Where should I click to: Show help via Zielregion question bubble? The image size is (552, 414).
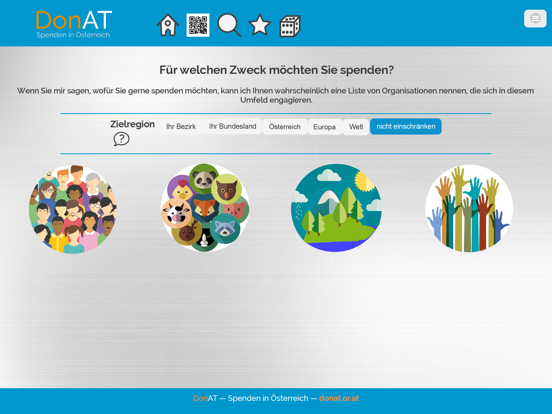tap(121, 139)
